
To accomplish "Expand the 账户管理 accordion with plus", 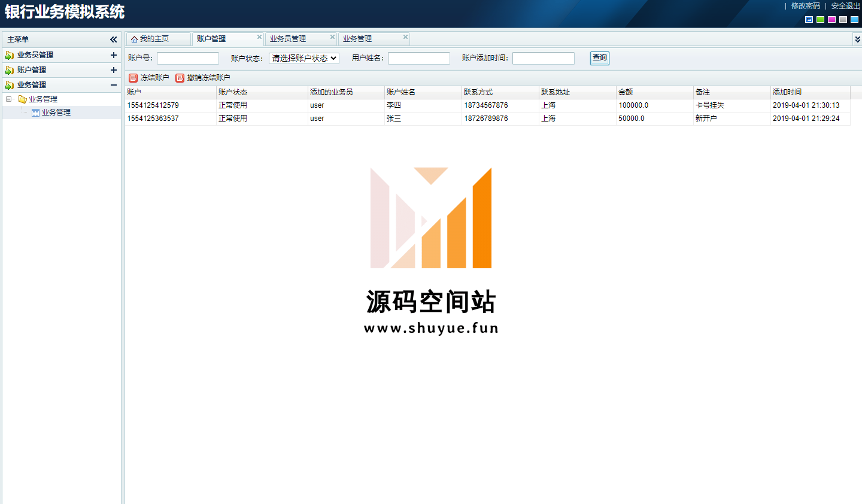I will [x=114, y=70].
